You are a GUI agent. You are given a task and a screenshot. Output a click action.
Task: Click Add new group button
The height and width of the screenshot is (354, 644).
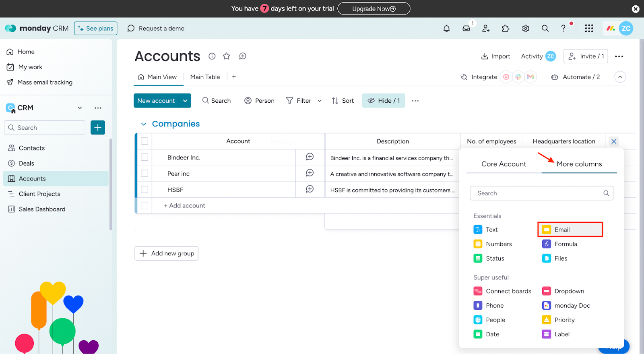coord(166,253)
